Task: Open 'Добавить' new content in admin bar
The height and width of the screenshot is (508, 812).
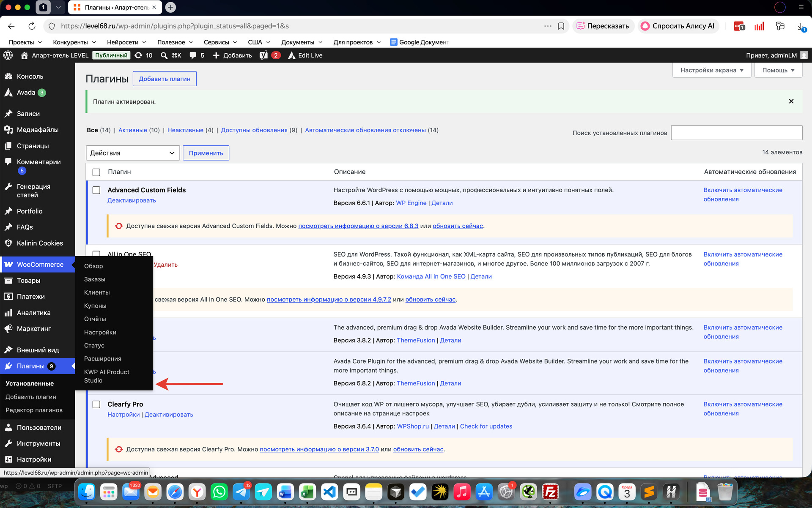Action: coord(232,55)
